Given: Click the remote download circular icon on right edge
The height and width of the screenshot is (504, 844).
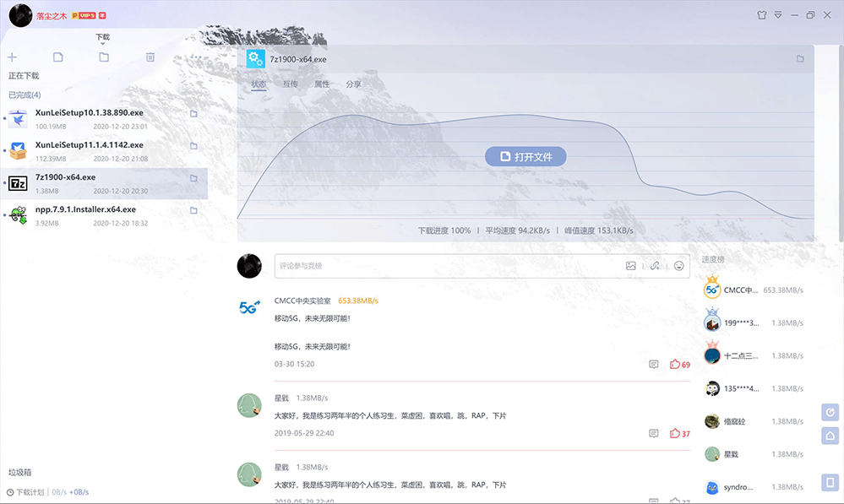Looking at the screenshot, I should pos(830,412).
